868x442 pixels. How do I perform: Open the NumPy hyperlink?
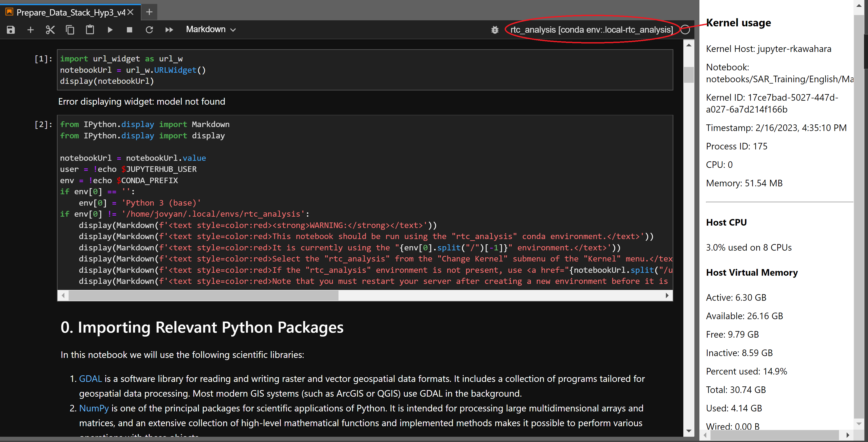coord(94,408)
